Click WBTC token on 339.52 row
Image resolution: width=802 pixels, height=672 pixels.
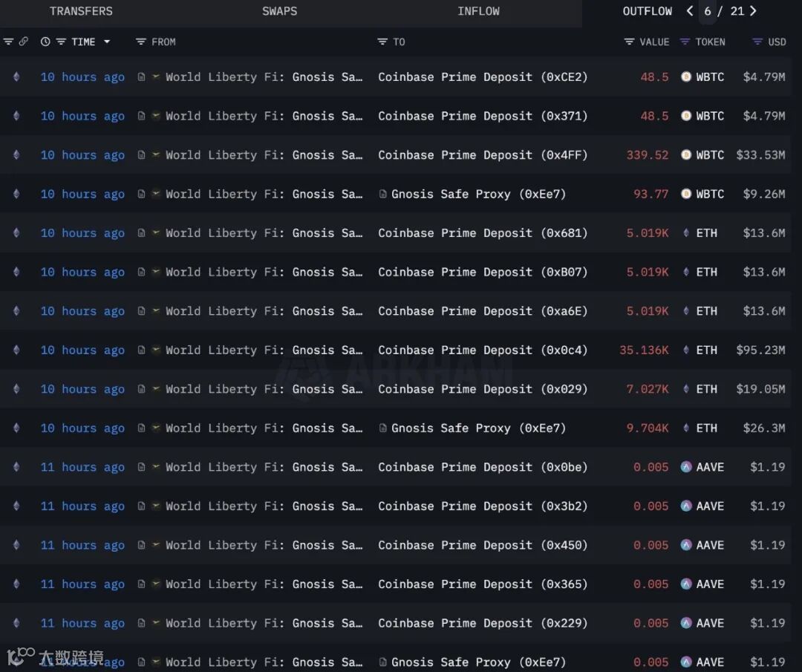click(x=702, y=155)
